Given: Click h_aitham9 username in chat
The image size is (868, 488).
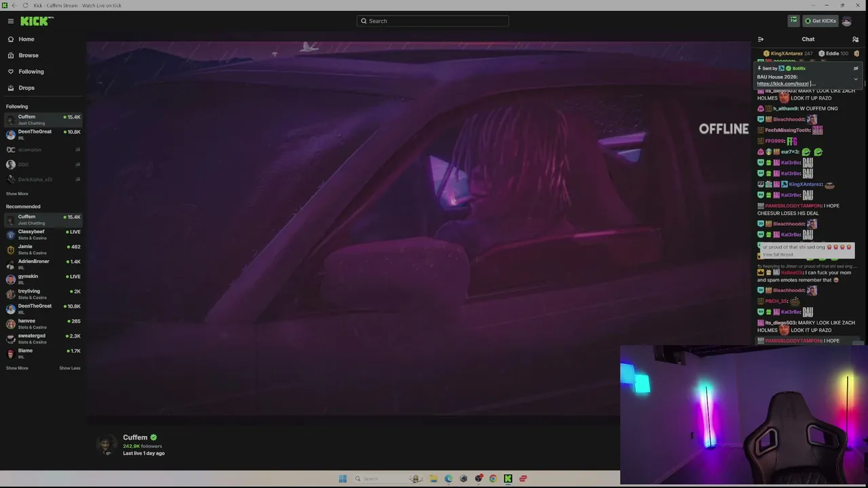Looking at the screenshot, I should 785,108.
